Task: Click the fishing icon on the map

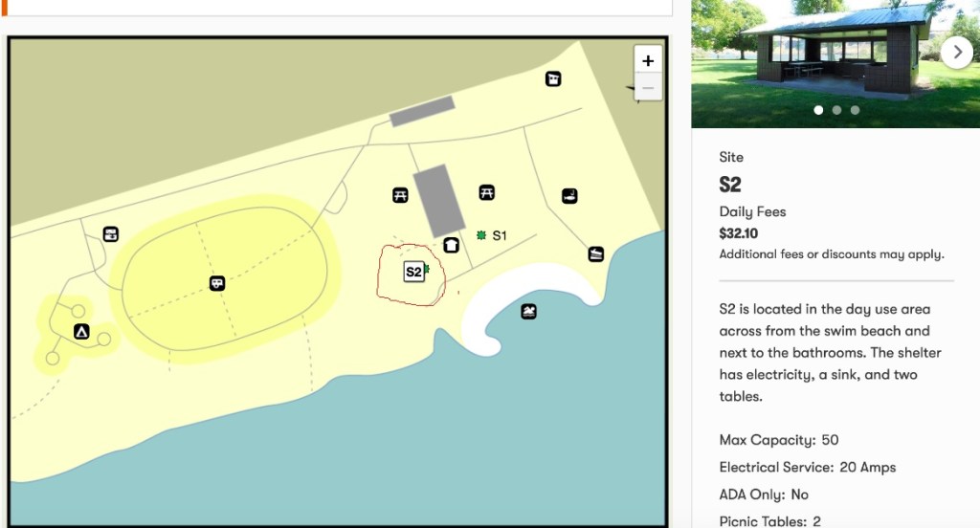Action: tap(569, 196)
